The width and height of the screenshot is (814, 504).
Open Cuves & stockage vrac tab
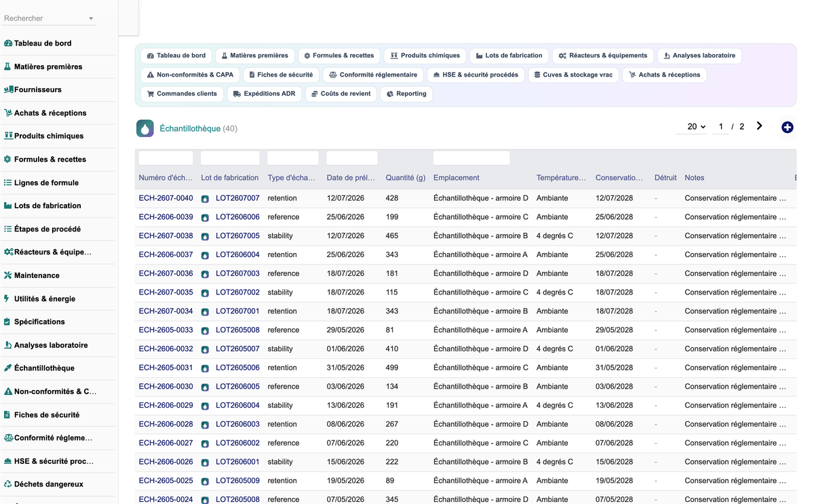click(x=573, y=75)
